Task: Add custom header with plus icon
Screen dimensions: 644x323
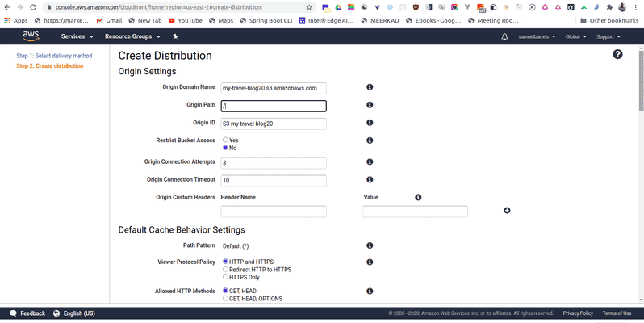Action: (x=507, y=211)
